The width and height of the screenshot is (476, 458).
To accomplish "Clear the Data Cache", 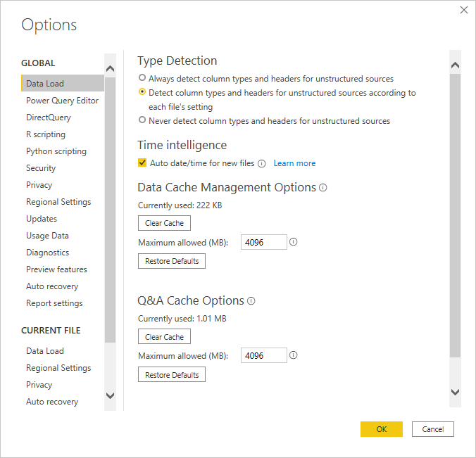I will click(164, 223).
